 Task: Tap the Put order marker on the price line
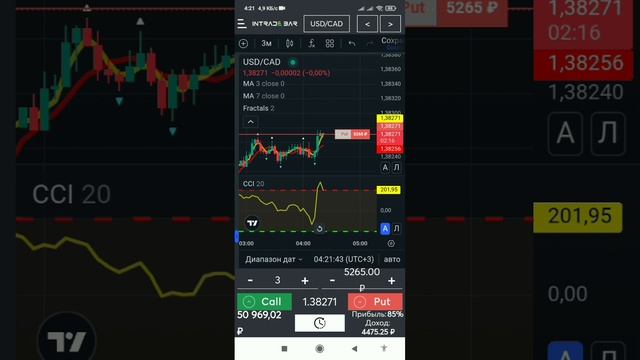(352, 134)
